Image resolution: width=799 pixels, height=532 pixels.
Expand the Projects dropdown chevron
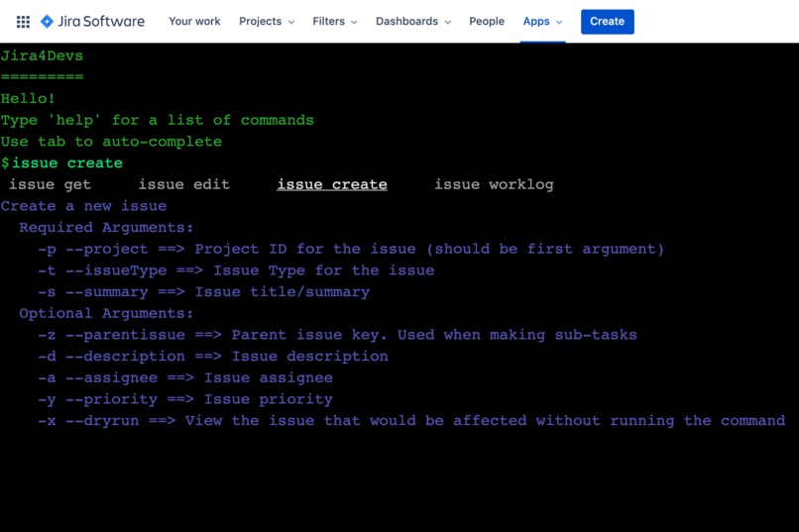point(291,22)
